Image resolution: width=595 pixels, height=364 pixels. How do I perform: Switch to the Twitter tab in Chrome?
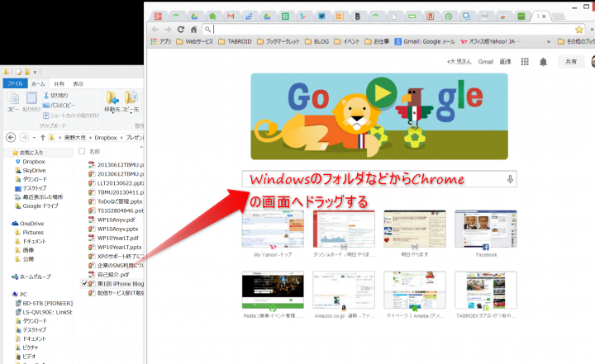(x=321, y=17)
